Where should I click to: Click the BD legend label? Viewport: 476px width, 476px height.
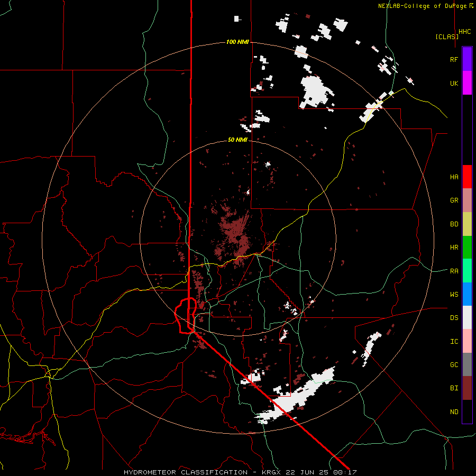454,224
